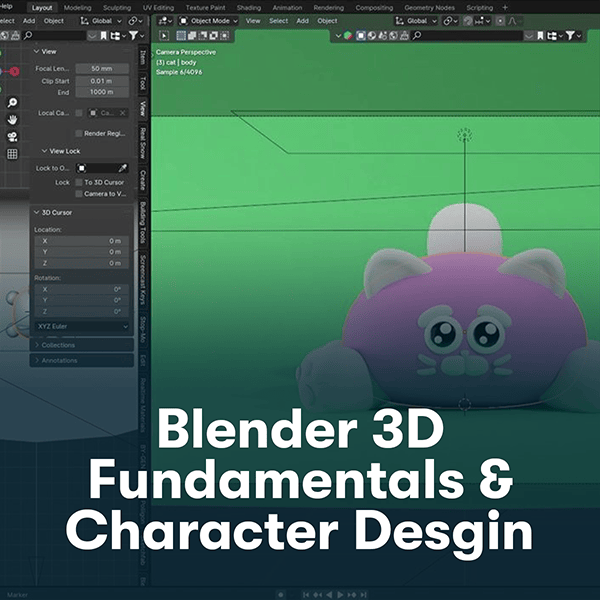Open XYZ Euler rotation mode dropdown
Image resolution: width=600 pixels, height=600 pixels.
(82, 326)
